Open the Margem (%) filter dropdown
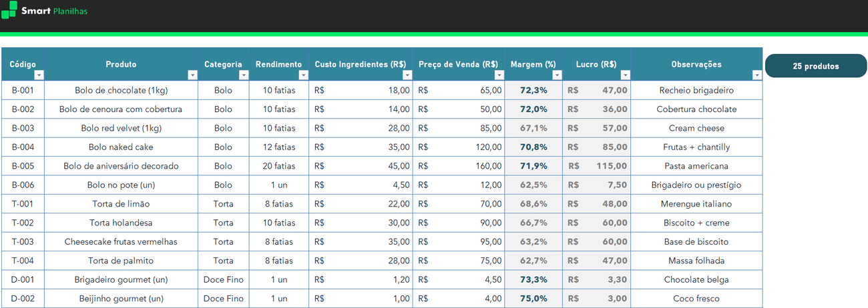The height and width of the screenshot is (308, 868). click(557, 75)
